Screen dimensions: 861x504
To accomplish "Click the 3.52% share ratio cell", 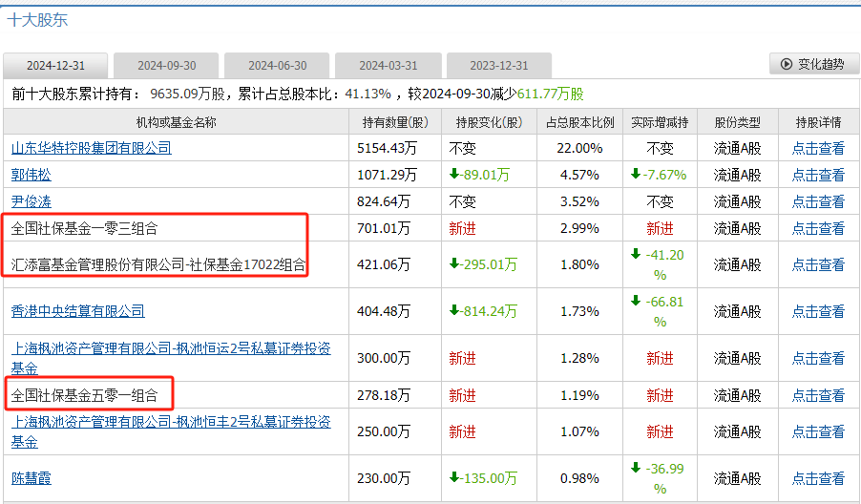I will coord(579,201).
